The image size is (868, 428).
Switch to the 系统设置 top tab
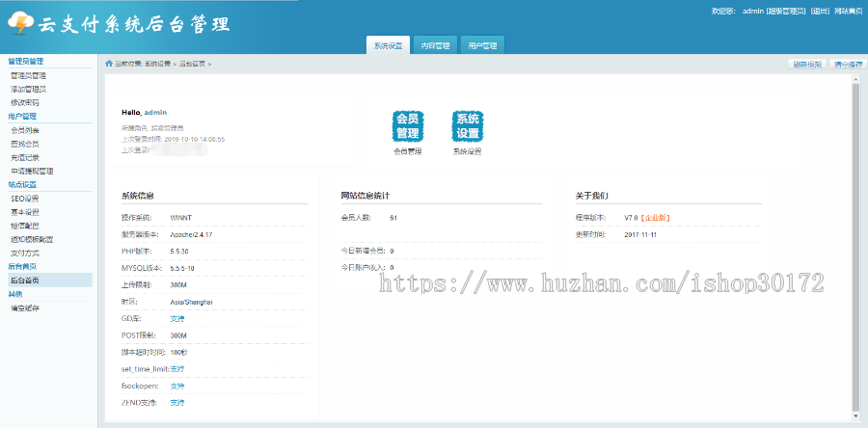(388, 45)
